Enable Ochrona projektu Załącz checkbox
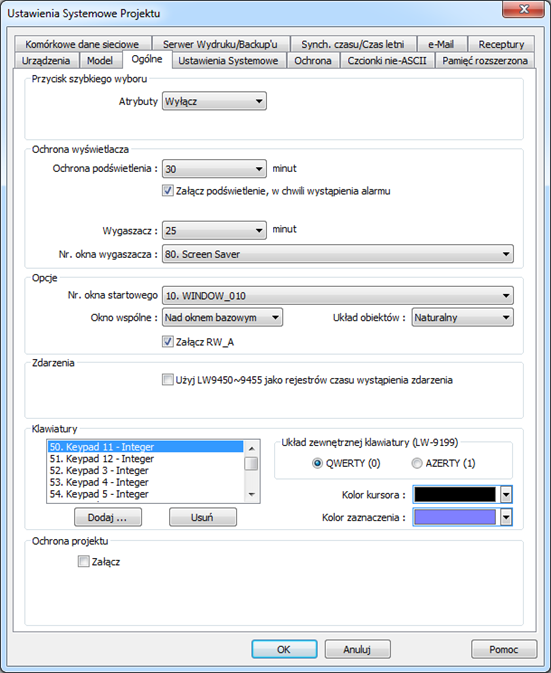 tap(83, 561)
